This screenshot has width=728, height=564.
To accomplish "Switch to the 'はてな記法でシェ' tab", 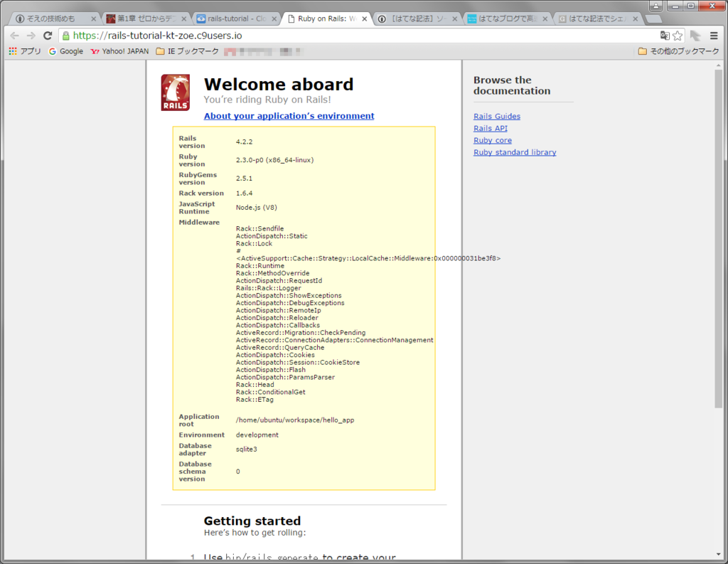I will (596, 19).
